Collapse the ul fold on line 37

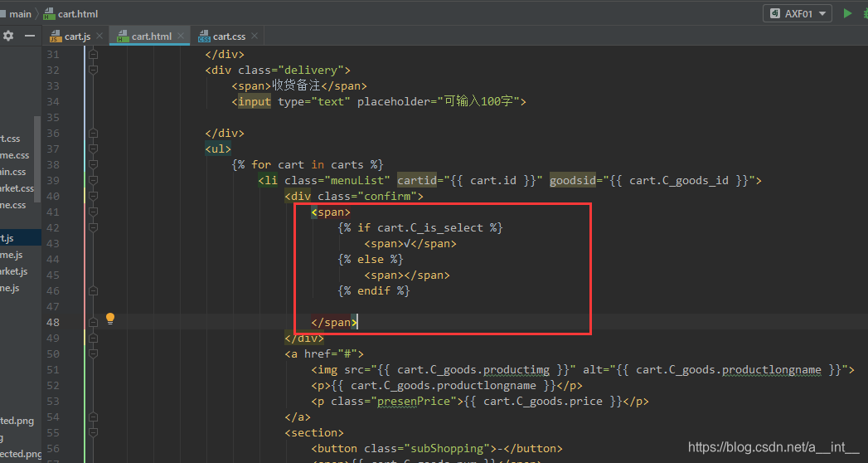[93, 149]
